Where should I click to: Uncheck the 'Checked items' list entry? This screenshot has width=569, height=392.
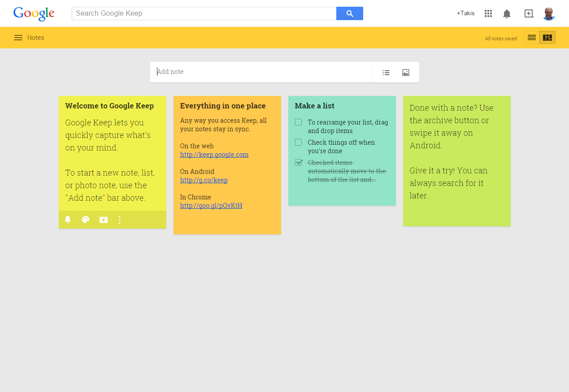click(x=299, y=163)
